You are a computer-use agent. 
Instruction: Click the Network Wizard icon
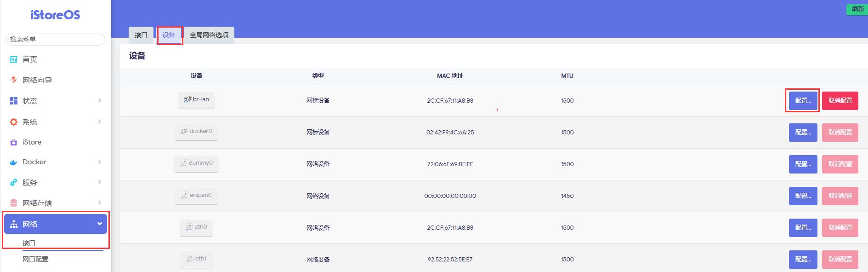14,80
